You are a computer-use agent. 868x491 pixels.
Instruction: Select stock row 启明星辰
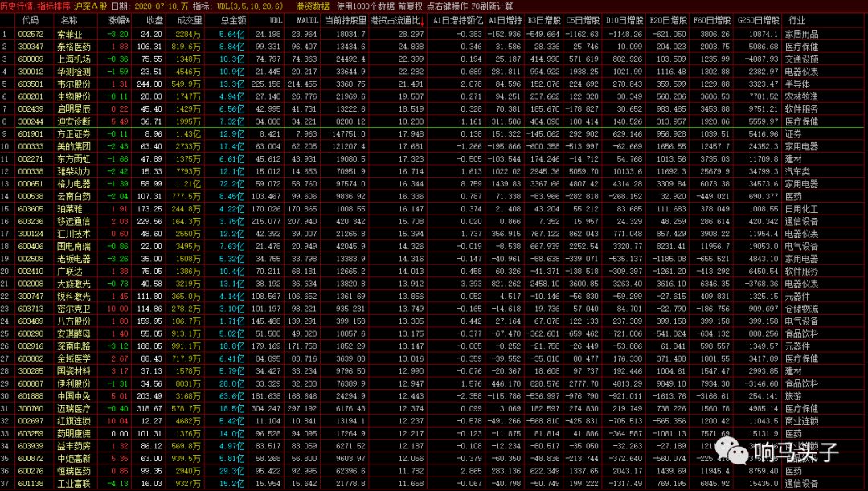pyautogui.click(x=432, y=109)
